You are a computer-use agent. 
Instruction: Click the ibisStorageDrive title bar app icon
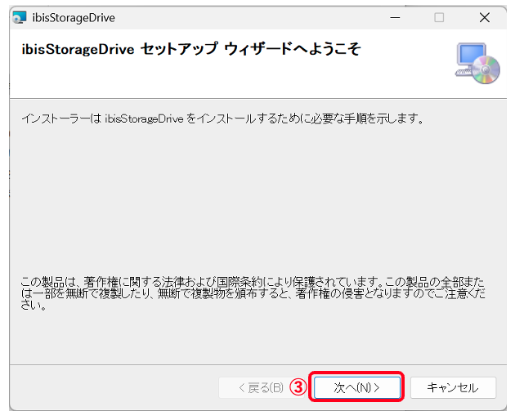click(19, 17)
